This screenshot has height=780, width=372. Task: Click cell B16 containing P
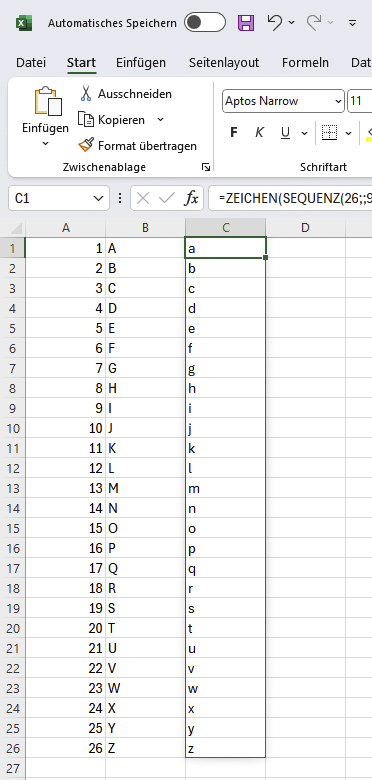pos(145,548)
